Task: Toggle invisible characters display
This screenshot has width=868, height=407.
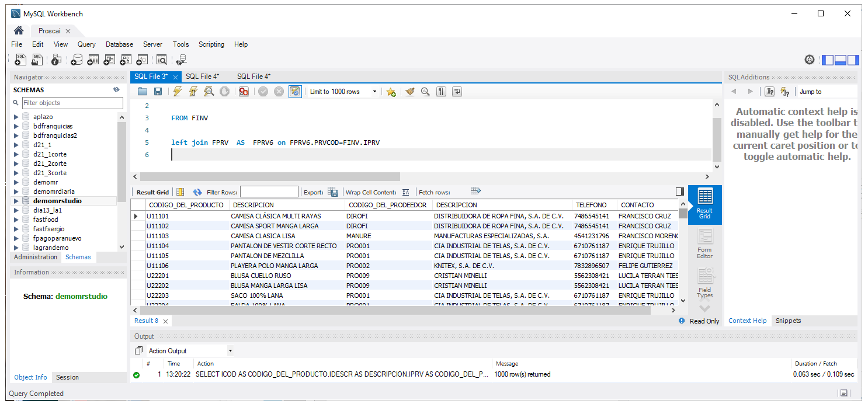Action: 441,92
